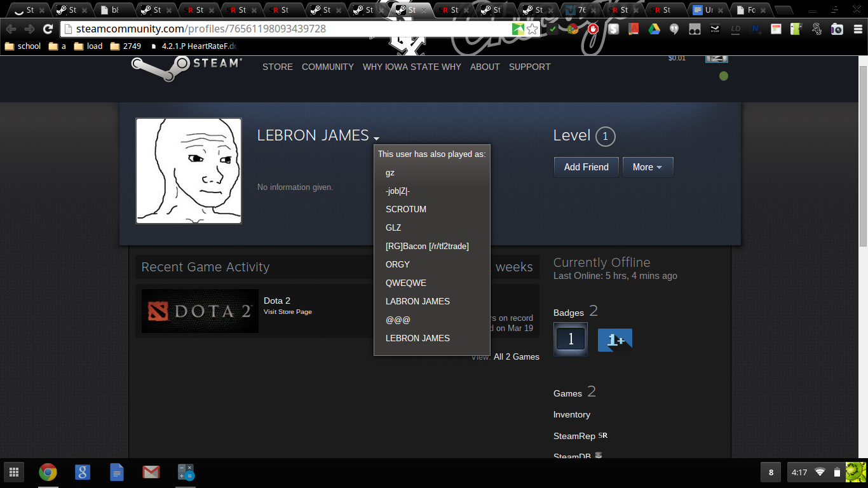Open the Visit Store Page link
This screenshot has height=488, width=868.
tap(288, 312)
